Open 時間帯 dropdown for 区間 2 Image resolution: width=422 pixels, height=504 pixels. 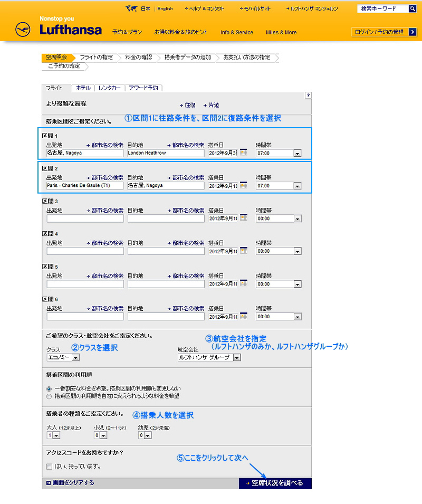279,186
